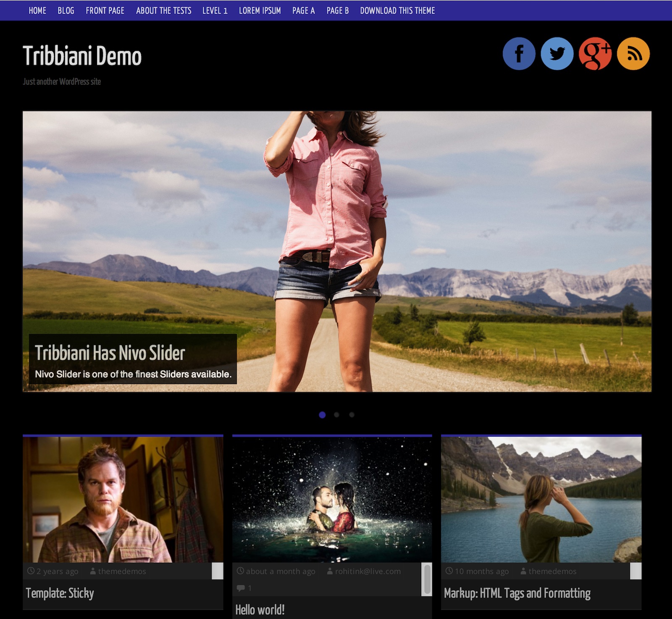Screen dimensions: 672x619
Task: Click author icon beside rohitink@live.com
Action: point(330,571)
